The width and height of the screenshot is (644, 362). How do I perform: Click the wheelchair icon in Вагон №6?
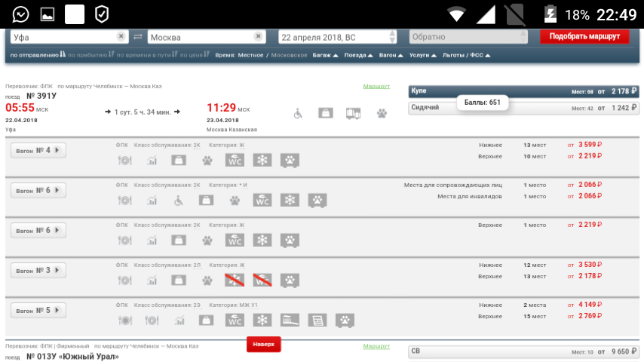[179, 200]
